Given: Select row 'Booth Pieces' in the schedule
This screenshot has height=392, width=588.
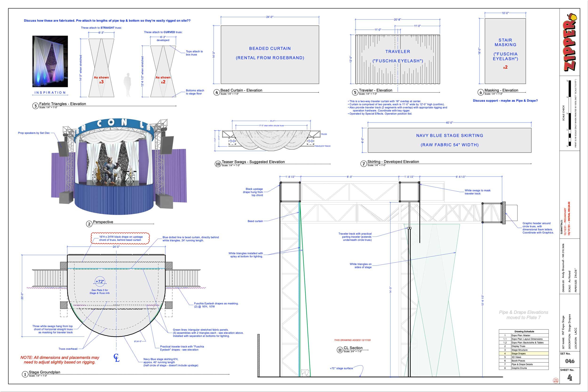Looking at the screenshot, I should [524, 361].
